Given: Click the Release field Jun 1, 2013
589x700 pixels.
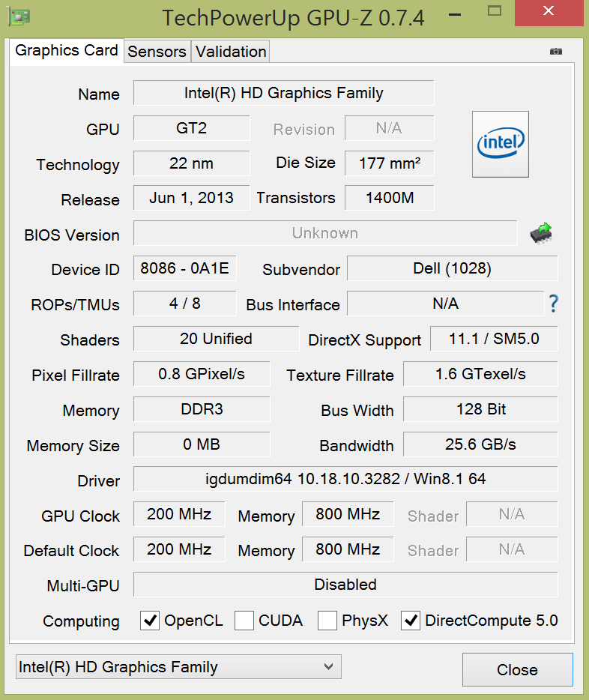Looking at the screenshot, I should pyautogui.click(x=191, y=198).
